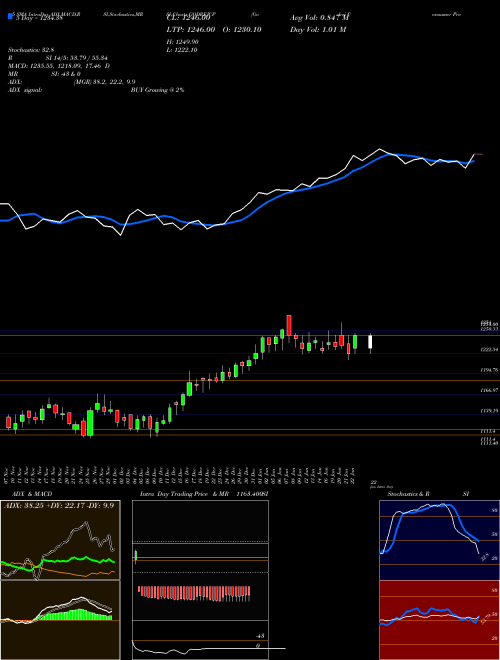
Task: Select the 'MACD: 1235.55, 1218.09, 17.46' line
Action: click(56, 66)
